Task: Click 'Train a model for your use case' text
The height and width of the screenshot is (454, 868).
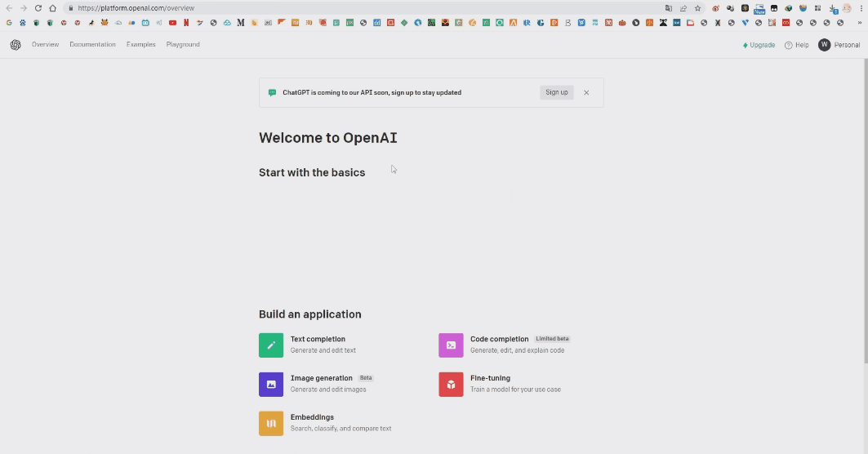Action: 515,389
